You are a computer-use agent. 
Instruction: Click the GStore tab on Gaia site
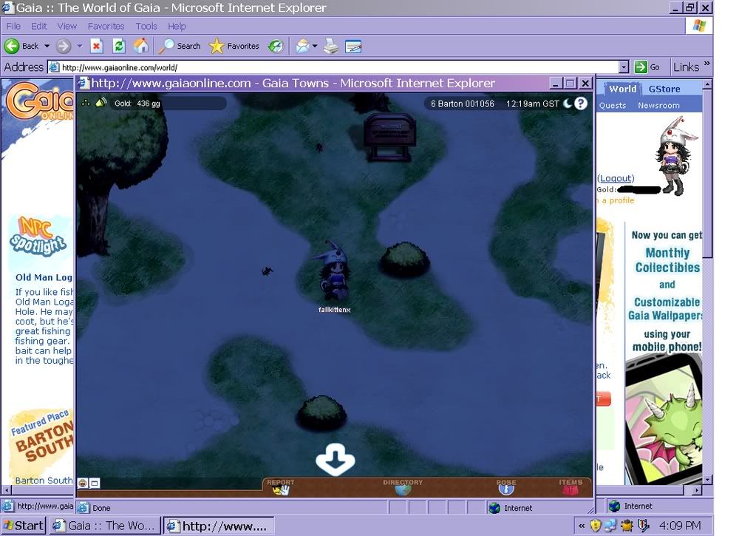click(664, 89)
